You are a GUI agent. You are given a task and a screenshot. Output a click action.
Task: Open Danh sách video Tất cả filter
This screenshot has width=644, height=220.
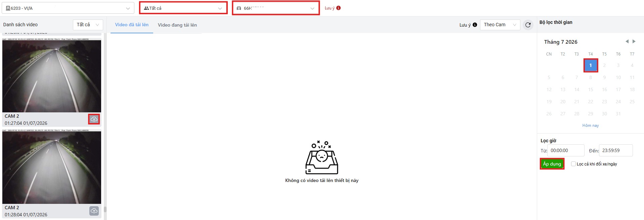pyautogui.click(x=88, y=25)
